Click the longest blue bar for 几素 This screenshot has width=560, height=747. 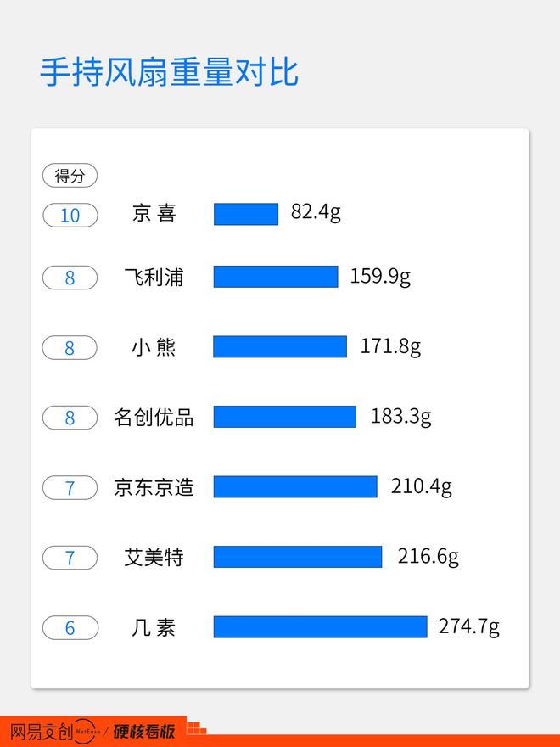320,626
